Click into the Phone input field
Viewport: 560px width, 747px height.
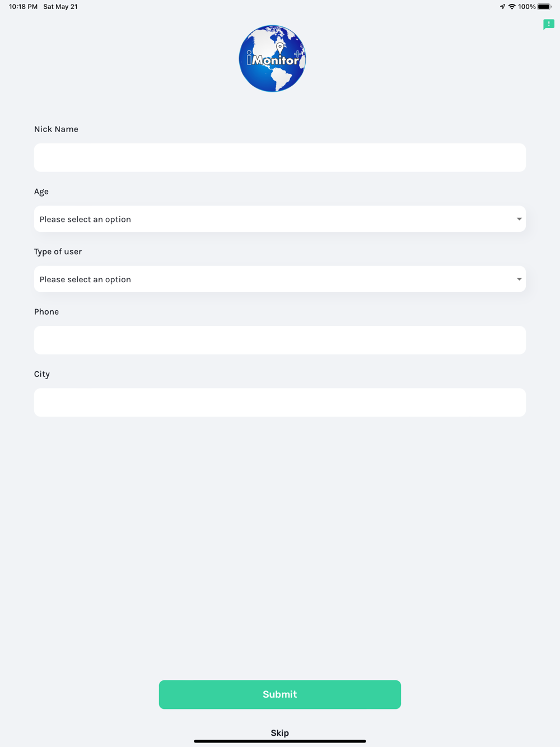coord(280,340)
